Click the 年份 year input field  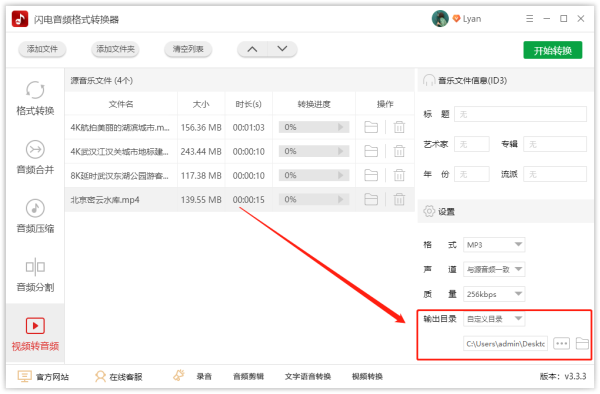pos(471,174)
